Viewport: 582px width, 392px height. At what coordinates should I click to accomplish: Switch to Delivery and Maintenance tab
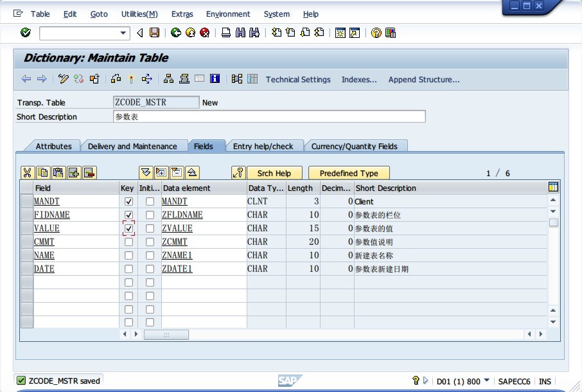[132, 147]
